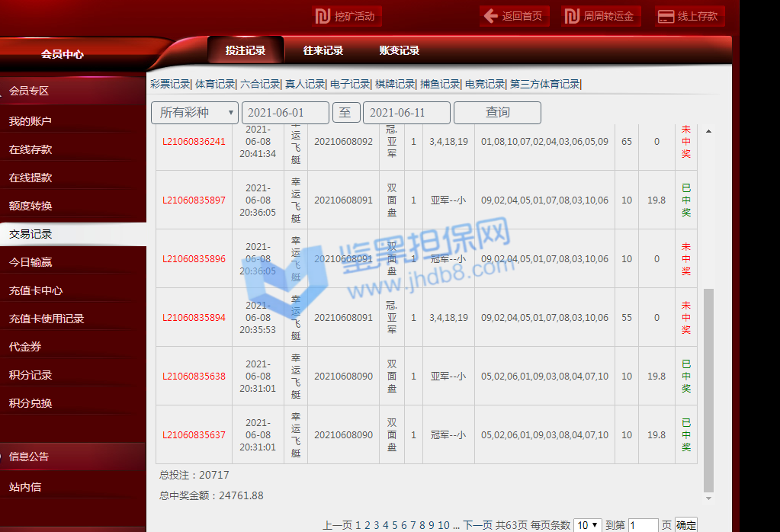Image resolution: width=780 pixels, height=532 pixels.
Task: Select the 投注记录 tab
Action: (x=246, y=51)
